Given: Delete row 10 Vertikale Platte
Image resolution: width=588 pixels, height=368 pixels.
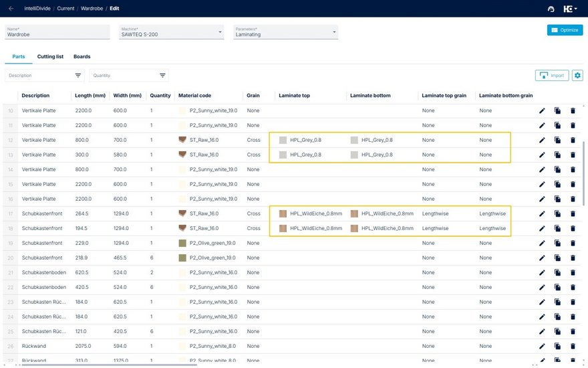Looking at the screenshot, I should click(x=573, y=110).
